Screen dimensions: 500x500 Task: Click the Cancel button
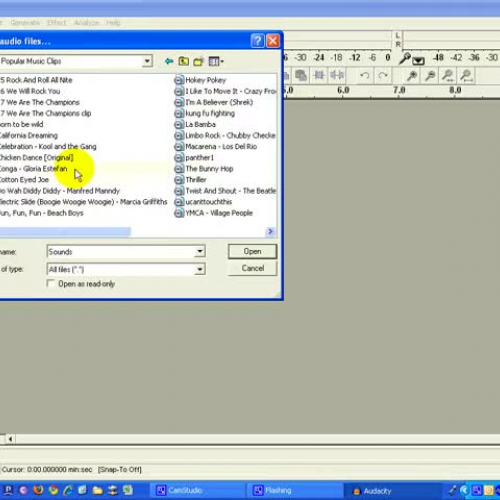(252, 268)
